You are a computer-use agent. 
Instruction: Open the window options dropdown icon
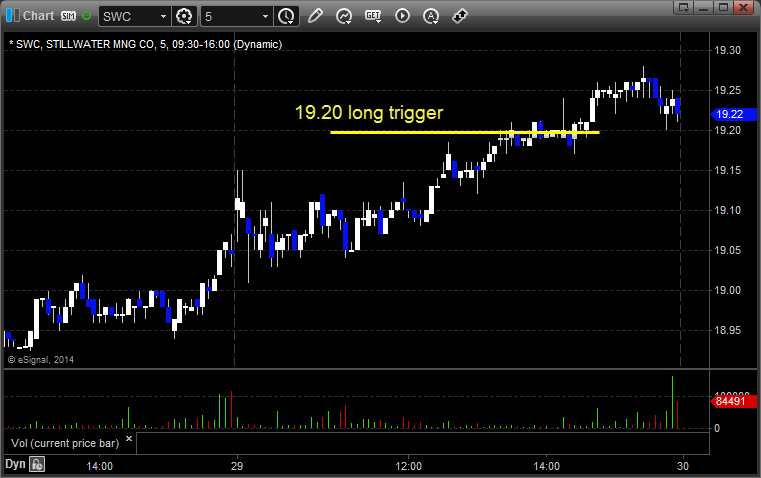pyautogui.click(x=684, y=7)
